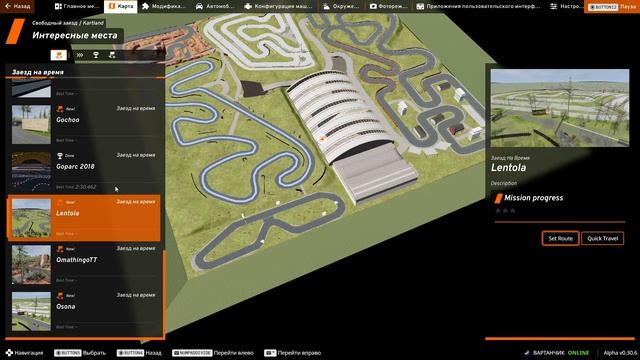
Task: Select the highlighted time trial filter icon
Action: point(59,55)
